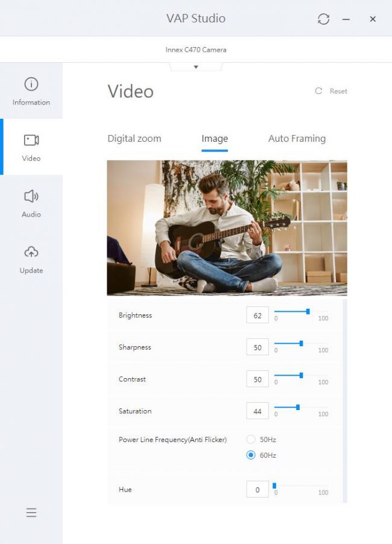Open the Audio speaker icon
392x544 pixels.
click(31, 197)
